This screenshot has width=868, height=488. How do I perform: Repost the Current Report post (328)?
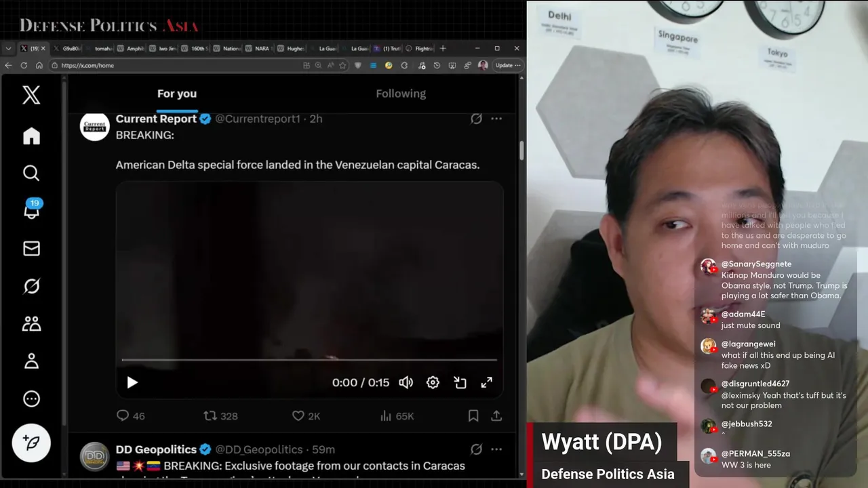[221, 415]
